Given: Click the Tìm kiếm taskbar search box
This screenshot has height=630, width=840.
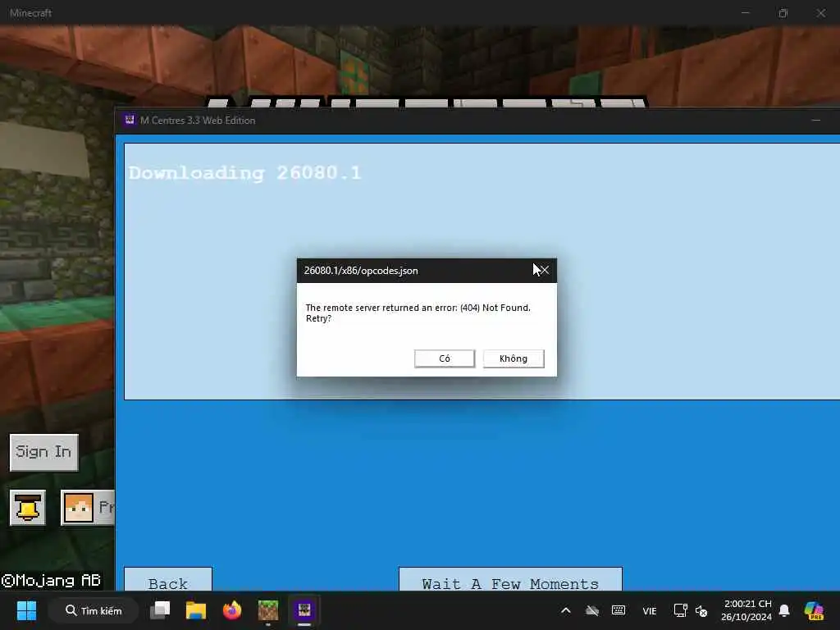Looking at the screenshot, I should click(x=94, y=610).
